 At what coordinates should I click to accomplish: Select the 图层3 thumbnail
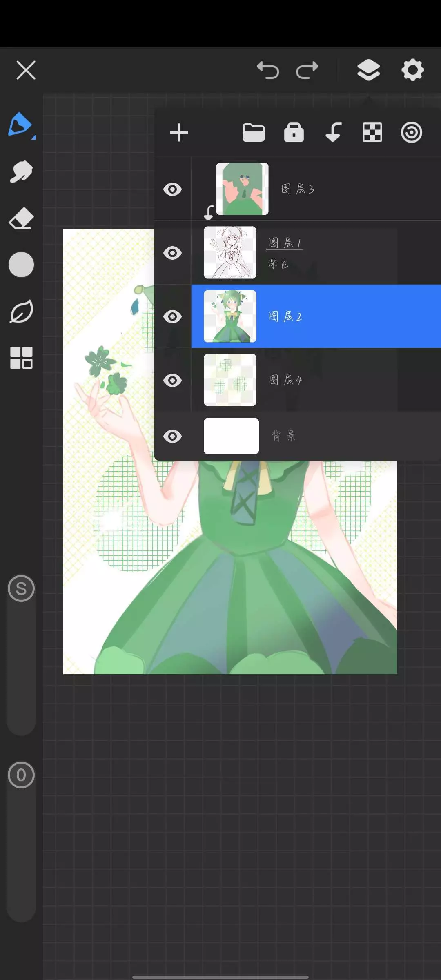pos(242,189)
